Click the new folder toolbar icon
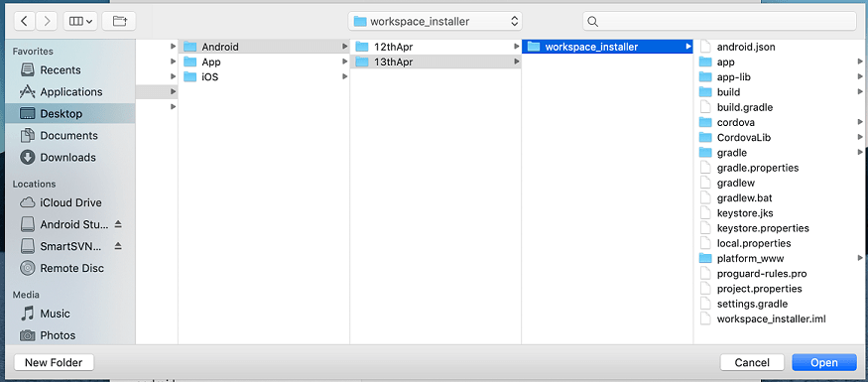Screen dimensions: 868x382 coord(119,21)
